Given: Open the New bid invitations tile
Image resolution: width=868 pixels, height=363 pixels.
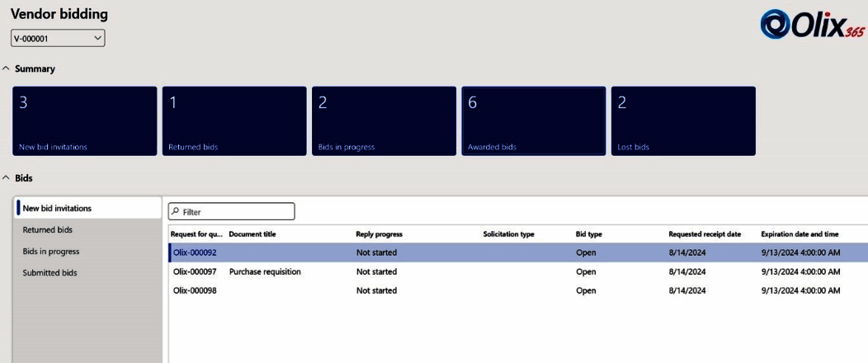Looking at the screenshot, I should (85, 120).
